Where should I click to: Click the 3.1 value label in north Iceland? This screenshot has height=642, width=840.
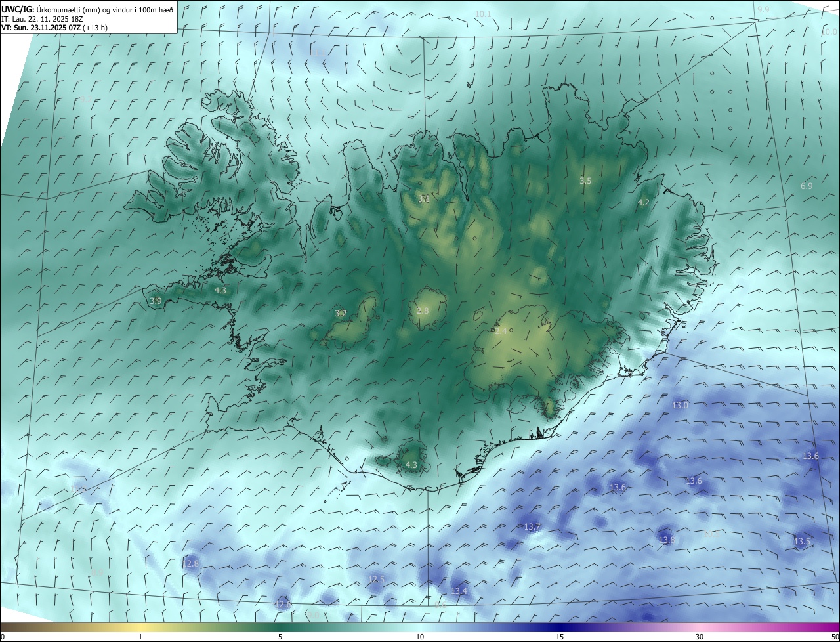pyautogui.click(x=424, y=198)
